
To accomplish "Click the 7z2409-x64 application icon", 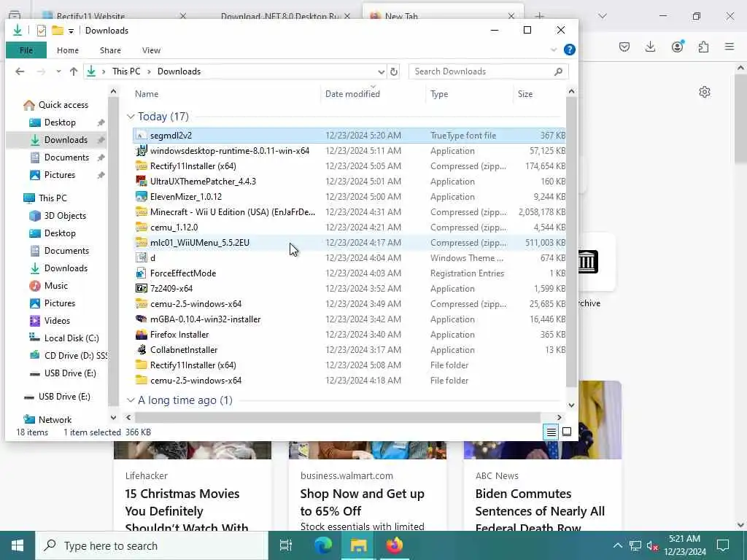I will [x=141, y=289].
